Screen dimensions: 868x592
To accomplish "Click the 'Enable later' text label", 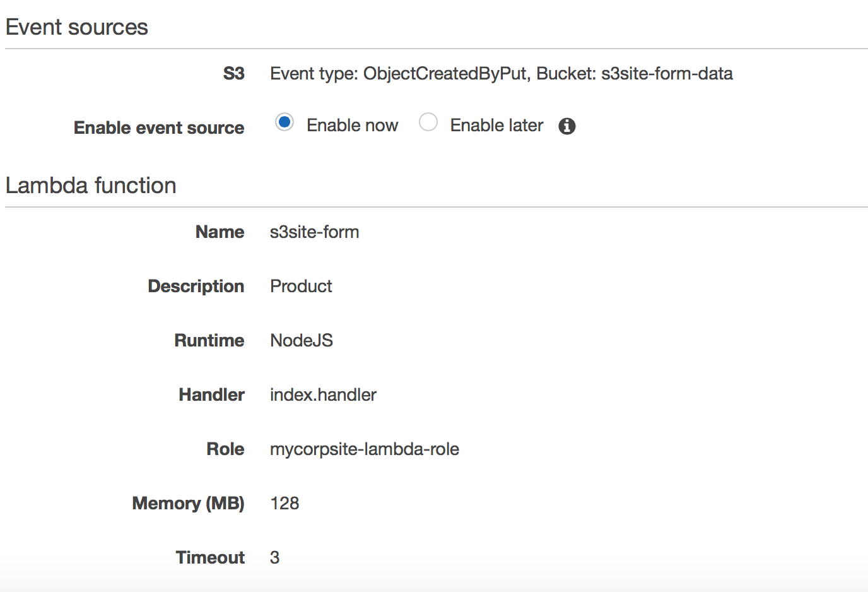I will point(496,126).
